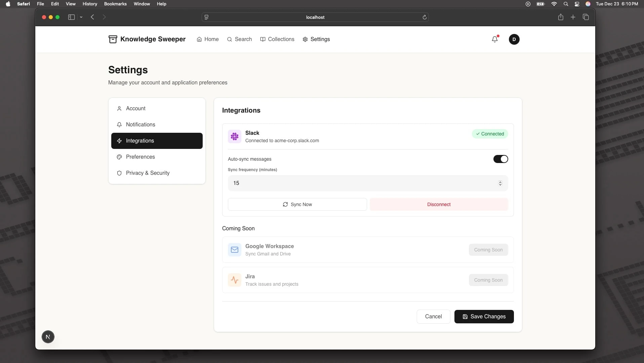Click the Google Workspace mail icon
644x363 pixels.
point(235,250)
